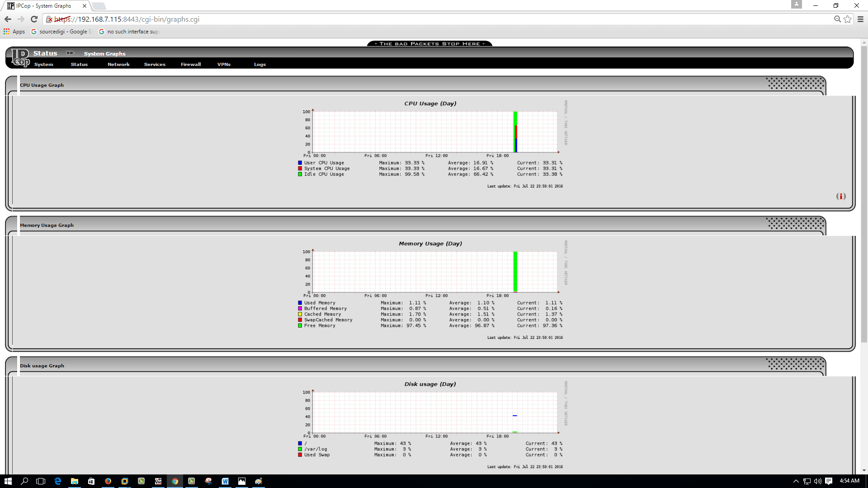Select the System Graphs breadcrumb title
The image size is (868, 488).
(x=104, y=53)
